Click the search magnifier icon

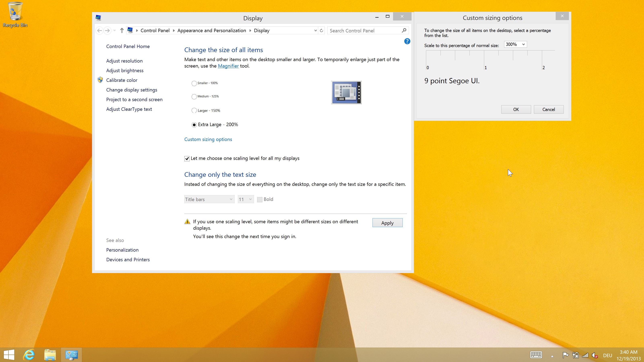point(404,31)
